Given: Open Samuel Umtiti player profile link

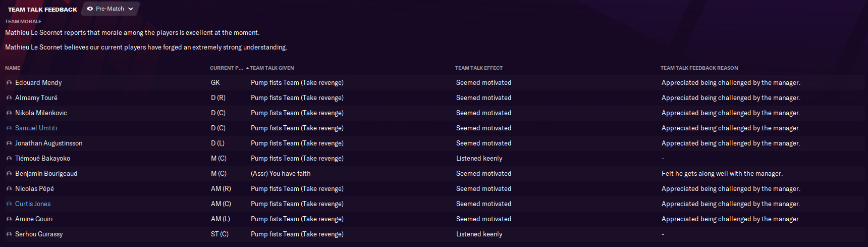Looking at the screenshot, I should click(36, 128).
